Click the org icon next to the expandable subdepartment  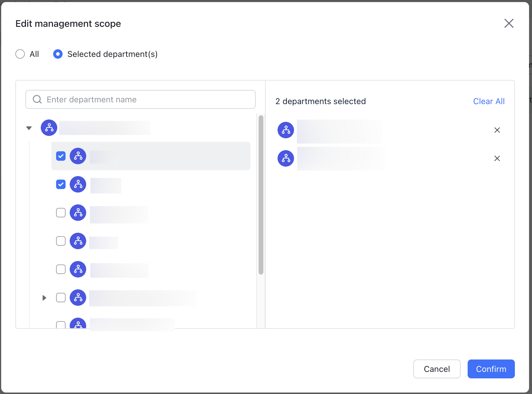point(78,298)
